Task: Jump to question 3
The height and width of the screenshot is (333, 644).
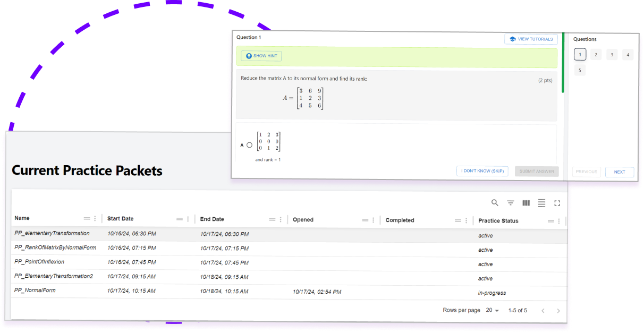Action: [612, 54]
